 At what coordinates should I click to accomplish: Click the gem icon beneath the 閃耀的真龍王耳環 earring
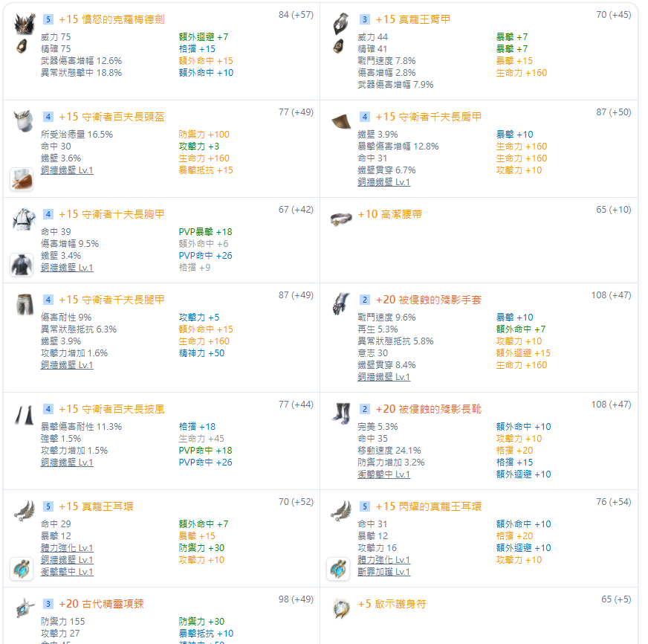click(338, 569)
